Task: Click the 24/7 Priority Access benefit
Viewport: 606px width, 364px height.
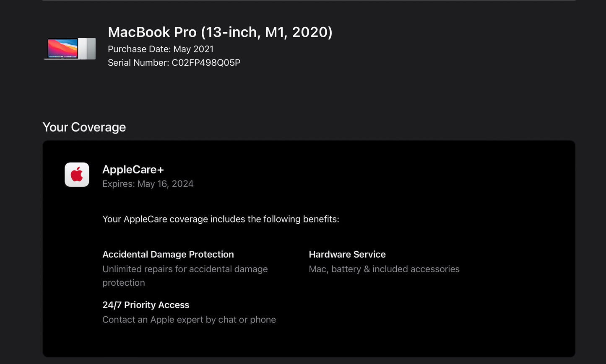Action: click(x=146, y=305)
